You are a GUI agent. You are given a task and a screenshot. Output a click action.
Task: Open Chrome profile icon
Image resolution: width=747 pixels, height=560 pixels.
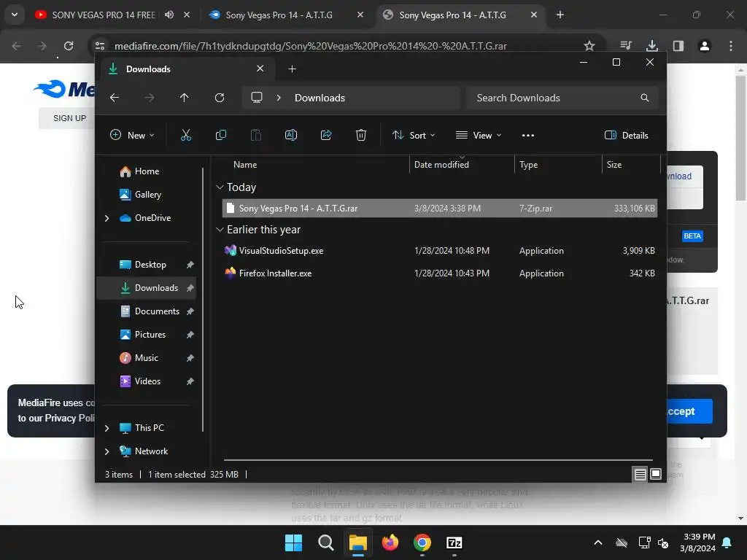704,46
